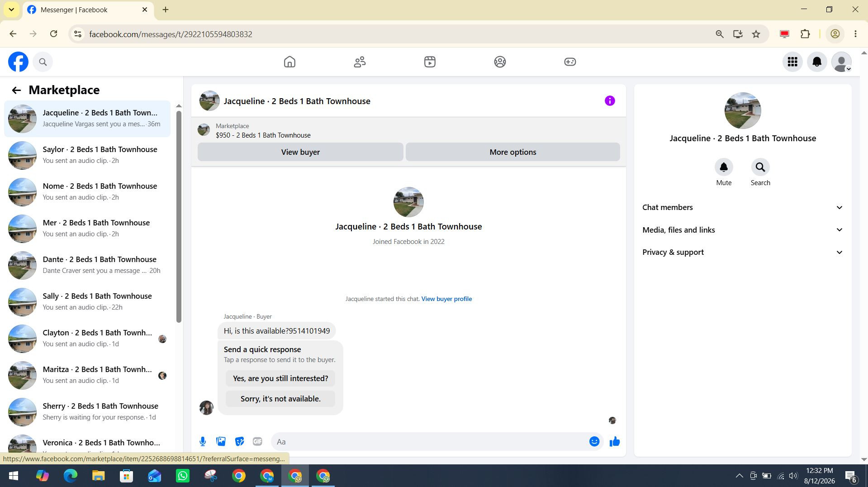Open Windows notification center
Image resolution: width=868 pixels, height=487 pixels.
click(851, 476)
